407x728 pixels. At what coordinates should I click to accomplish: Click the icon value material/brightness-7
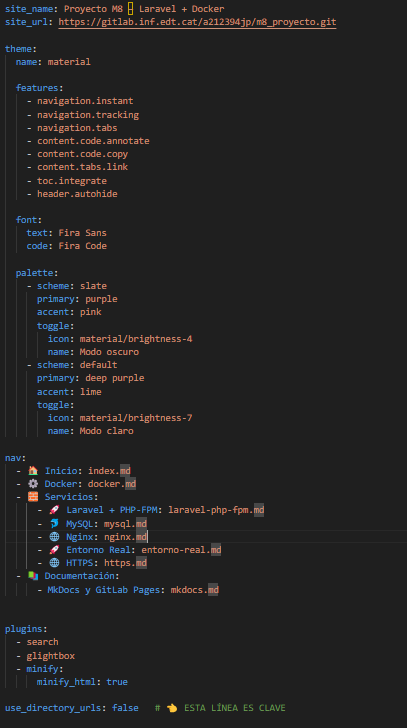(x=136, y=417)
